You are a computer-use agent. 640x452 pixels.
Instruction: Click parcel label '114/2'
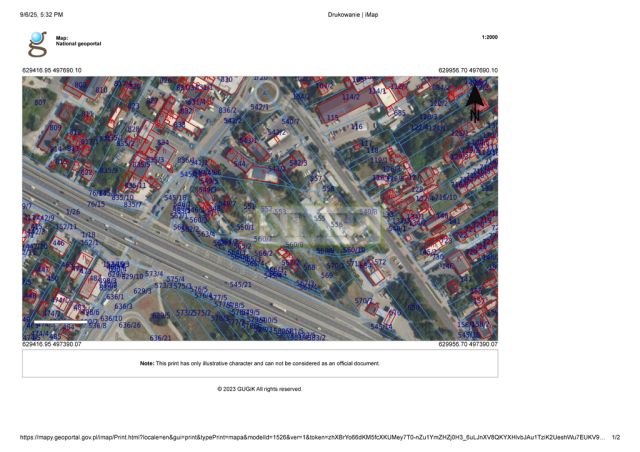[351, 97]
